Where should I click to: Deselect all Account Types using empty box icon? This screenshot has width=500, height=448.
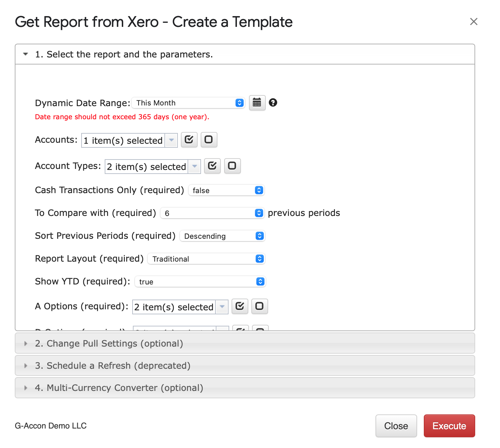(232, 166)
